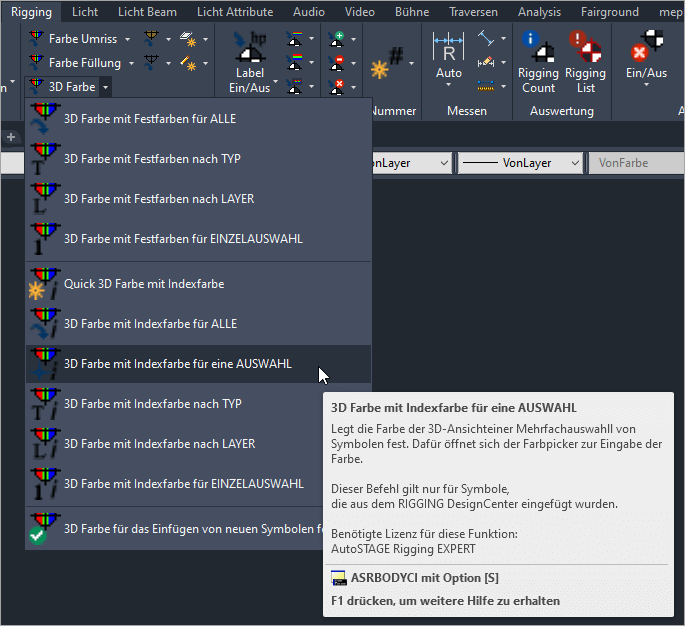Expand the numbering icon dropdown arrow
685x626 pixels.
pyautogui.click(x=412, y=63)
